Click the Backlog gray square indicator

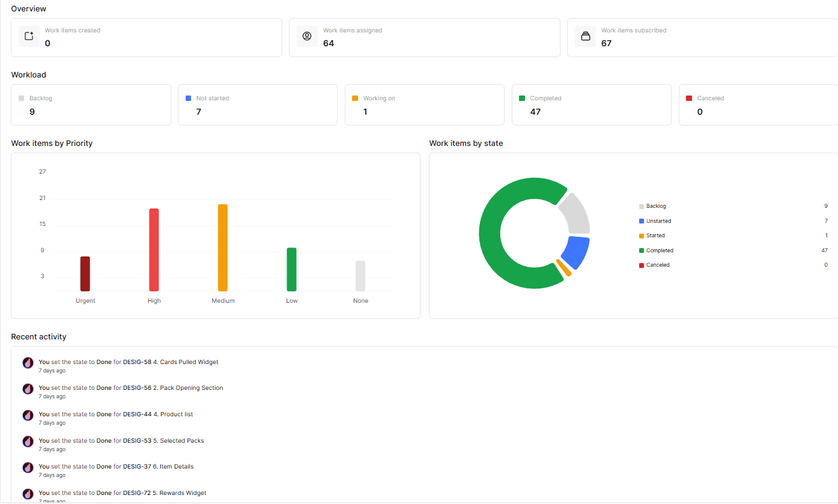[22, 97]
